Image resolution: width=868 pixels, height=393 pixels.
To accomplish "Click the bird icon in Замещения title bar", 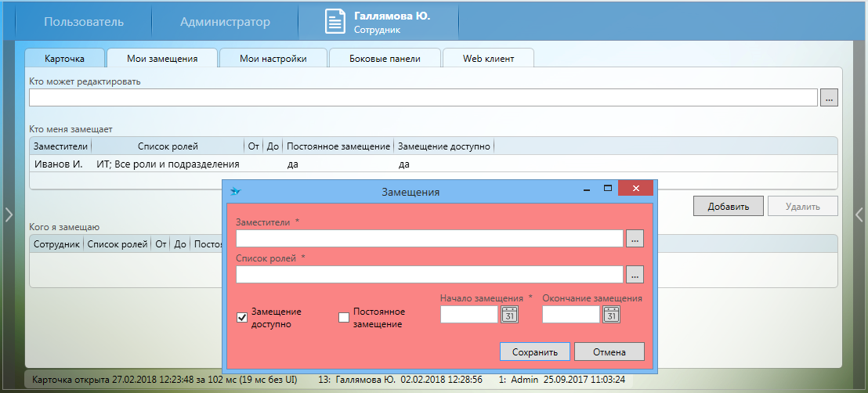I will click(236, 191).
